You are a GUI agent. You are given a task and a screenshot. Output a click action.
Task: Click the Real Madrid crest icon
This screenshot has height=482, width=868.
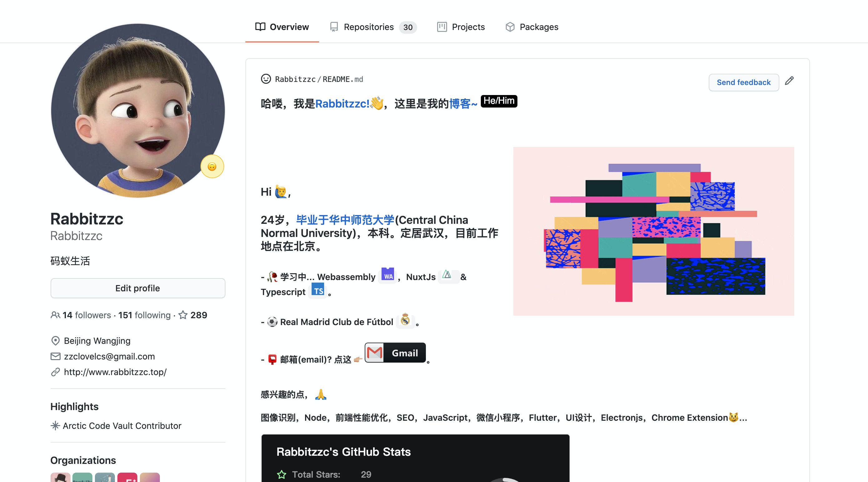[x=405, y=320]
